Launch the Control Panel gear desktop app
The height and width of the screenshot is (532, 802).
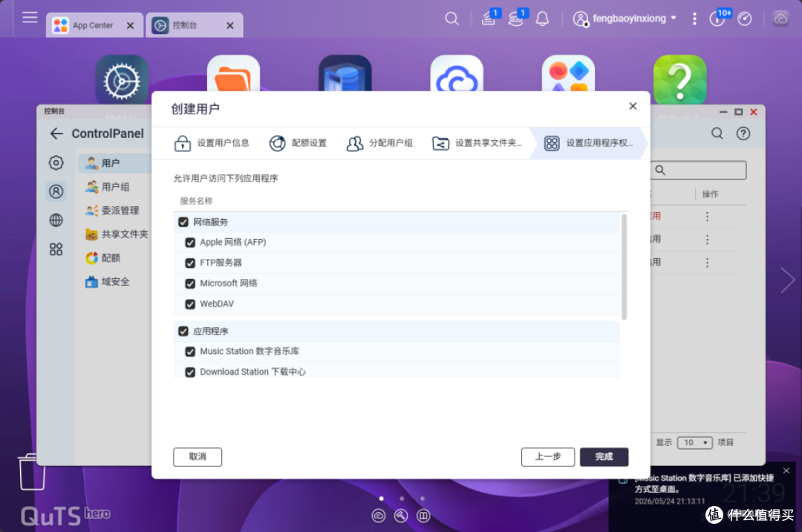(122, 79)
